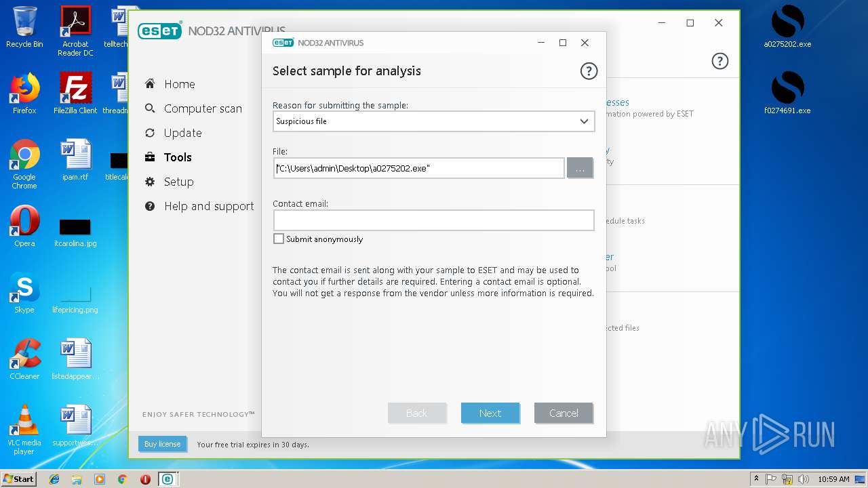
Task: Click the Buy license button
Action: click(x=162, y=444)
